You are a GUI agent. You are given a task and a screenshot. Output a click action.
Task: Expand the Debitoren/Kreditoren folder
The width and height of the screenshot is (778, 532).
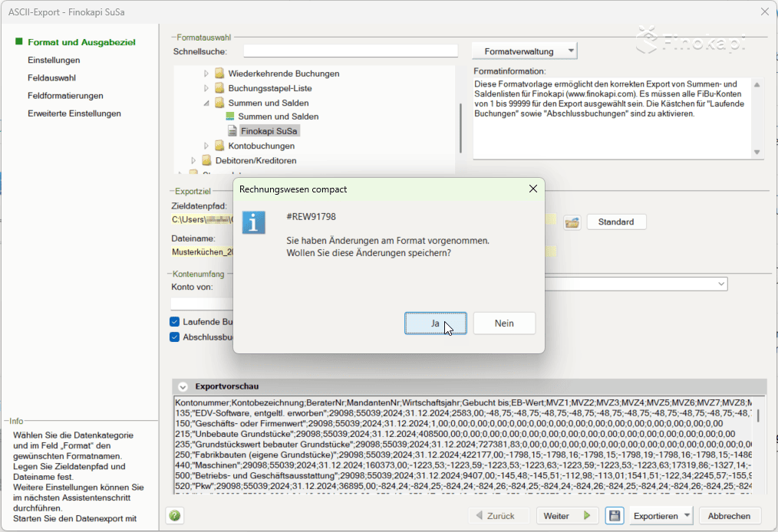(193, 161)
